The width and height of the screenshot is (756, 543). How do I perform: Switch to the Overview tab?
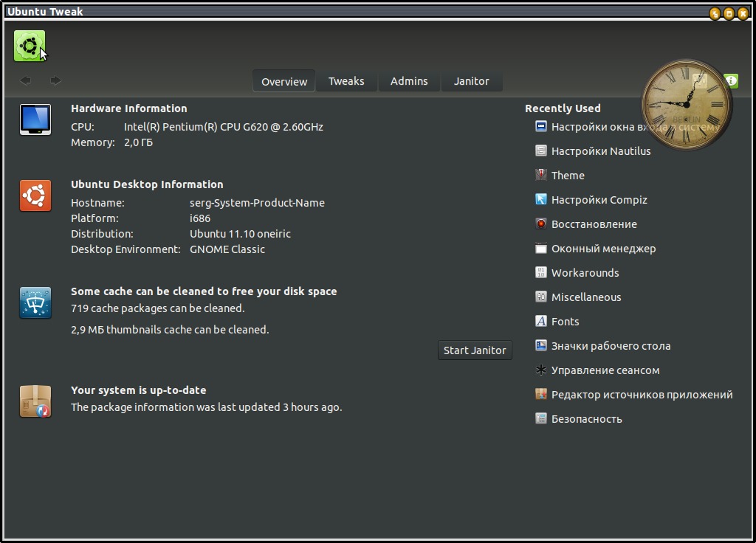(x=284, y=81)
